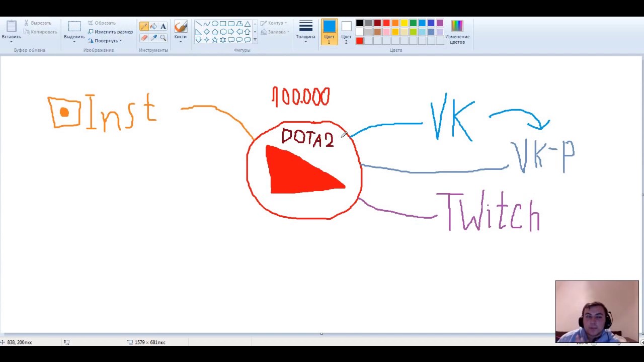Click the Выделить selection rectangle icon
This screenshot has width=644, height=362.
(x=74, y=27)
